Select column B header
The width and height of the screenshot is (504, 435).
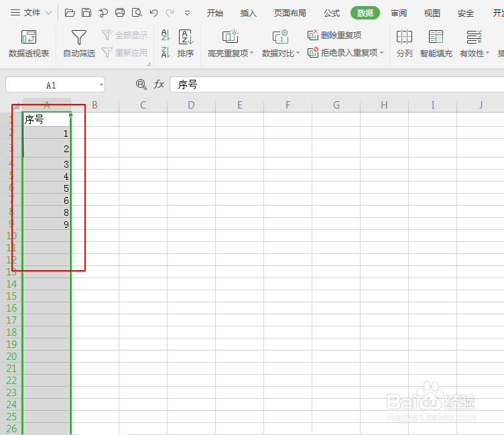tap(94, 105)
